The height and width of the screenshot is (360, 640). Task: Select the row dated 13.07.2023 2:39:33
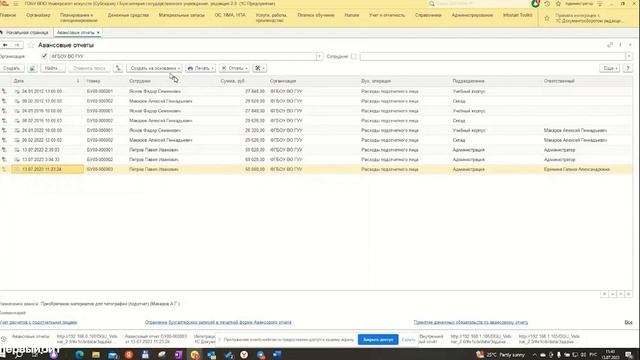click(x=316, y=150)
